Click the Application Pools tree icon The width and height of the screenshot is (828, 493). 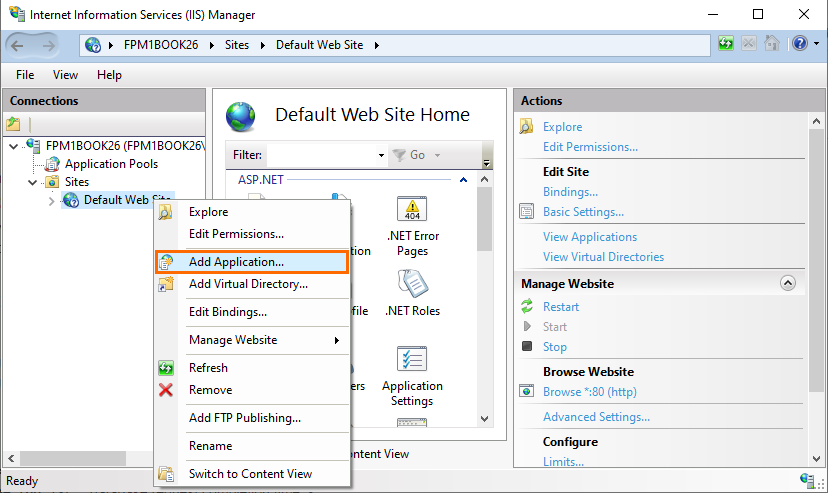tap(52, 164)
